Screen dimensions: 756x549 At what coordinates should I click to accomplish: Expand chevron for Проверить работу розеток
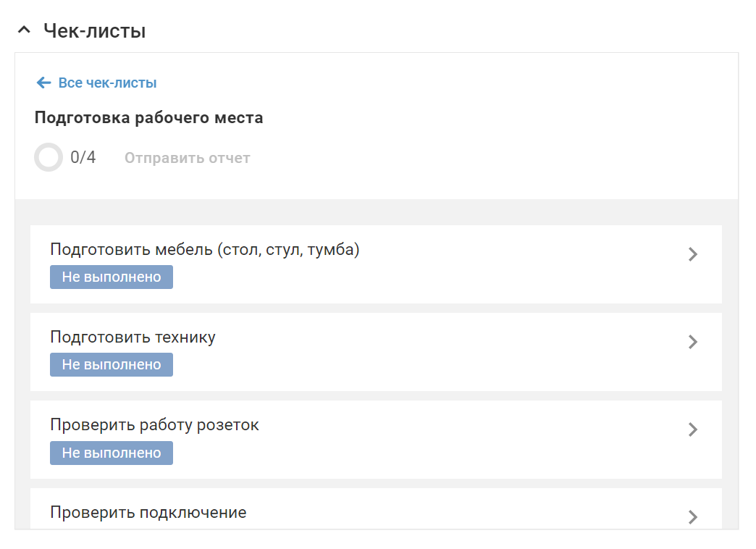coord(693,429)
